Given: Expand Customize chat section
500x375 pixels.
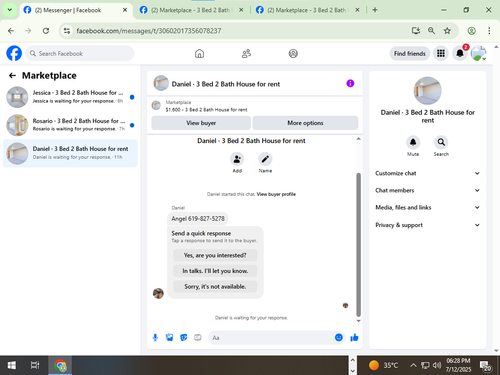Looking at the screenshot, I should point(427,173).
